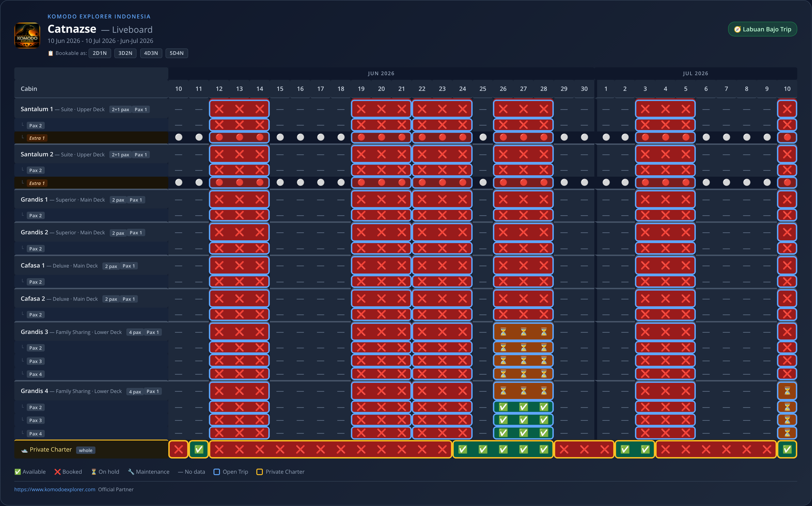Select the 5D4N booking option
The width and height of the screenshot is (812, 506).
click(x=177, y=53)
